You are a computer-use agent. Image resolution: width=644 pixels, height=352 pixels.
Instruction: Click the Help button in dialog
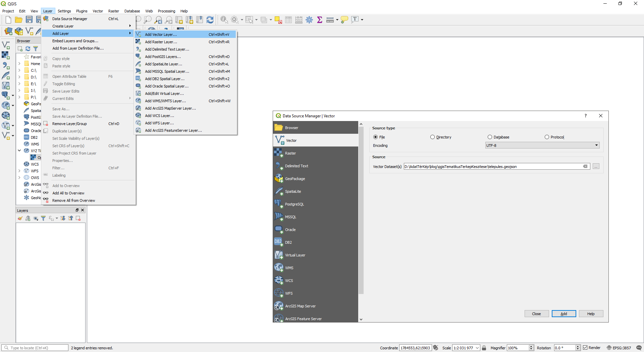click(x=591, y=314)
